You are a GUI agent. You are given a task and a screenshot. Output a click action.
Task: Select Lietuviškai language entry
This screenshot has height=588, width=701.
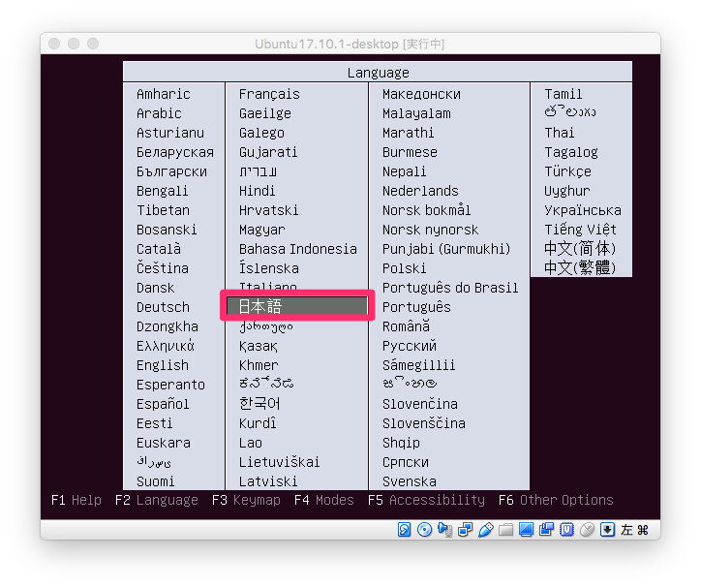[280, 462]
